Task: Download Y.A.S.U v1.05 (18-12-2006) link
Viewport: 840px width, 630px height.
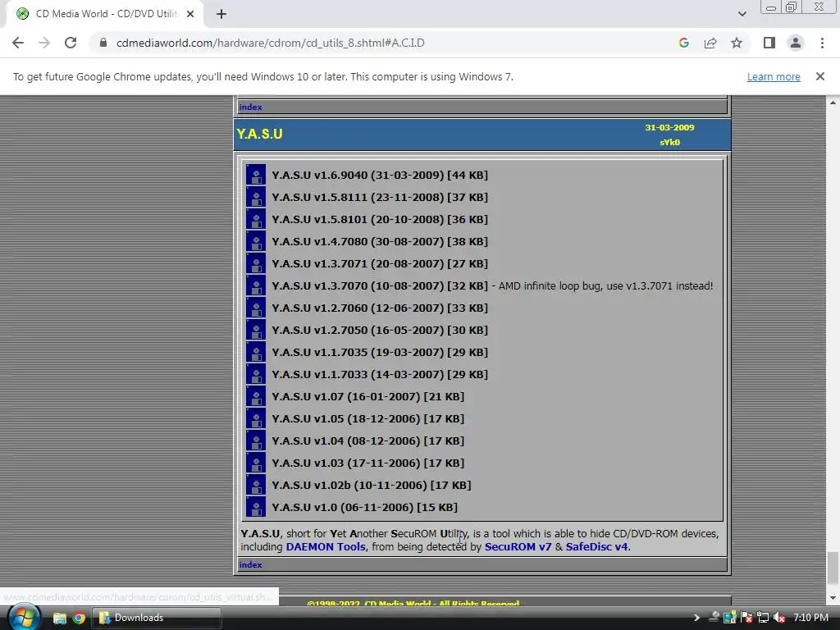Action: click(368, 418)
